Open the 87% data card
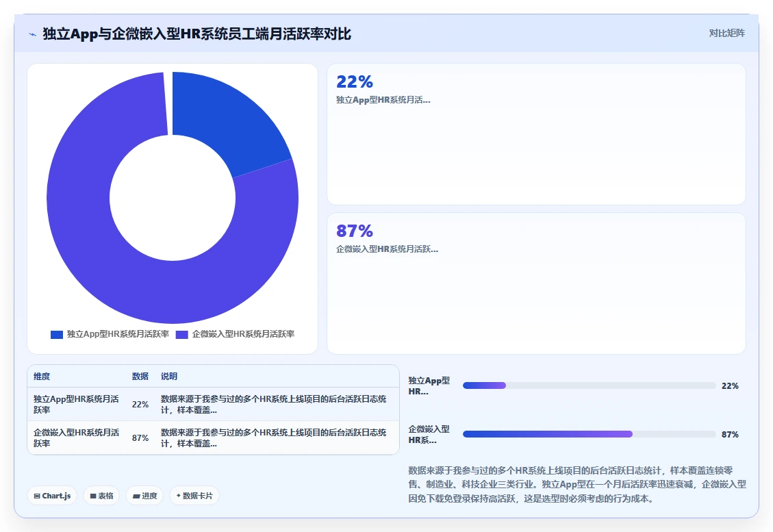This screenshot has width=773, height=532. [536, 283]
